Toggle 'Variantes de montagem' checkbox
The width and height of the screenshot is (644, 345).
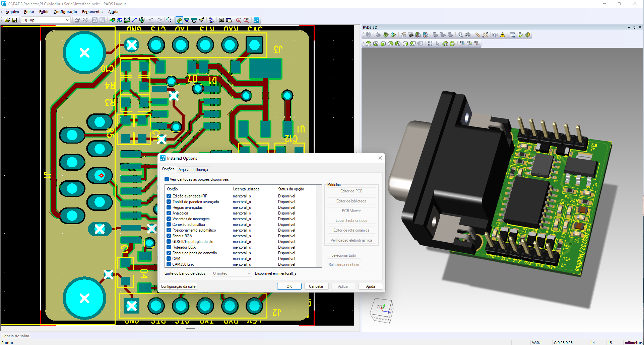[x=169, y=219]
